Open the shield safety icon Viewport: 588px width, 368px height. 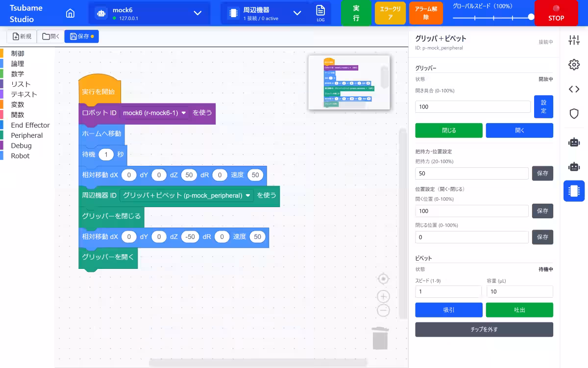[x=574, y=114]
